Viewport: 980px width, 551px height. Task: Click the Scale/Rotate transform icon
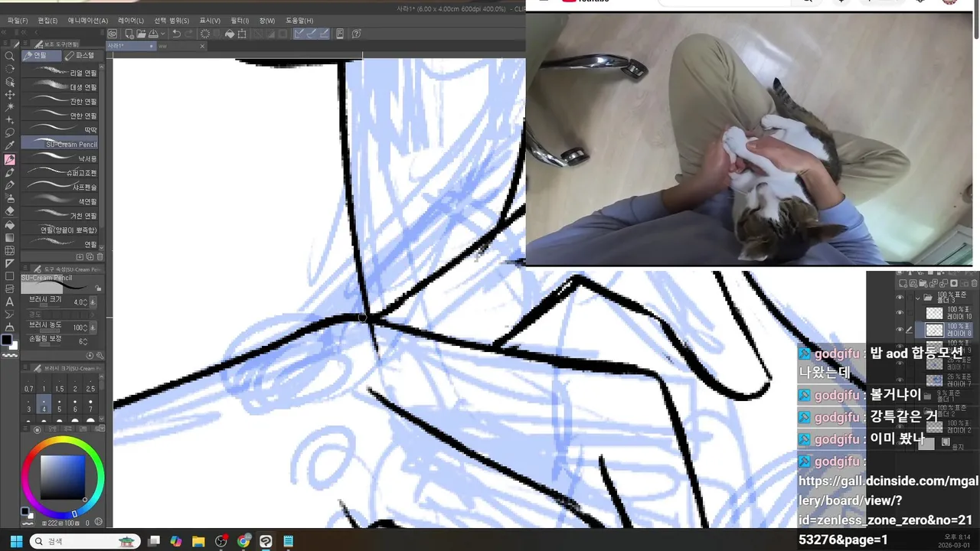tap(242, 34)
